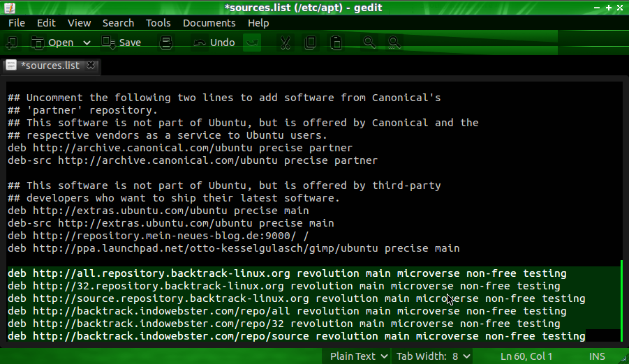
Task: Open Find and Replace icon
Action: click(394, 43)
